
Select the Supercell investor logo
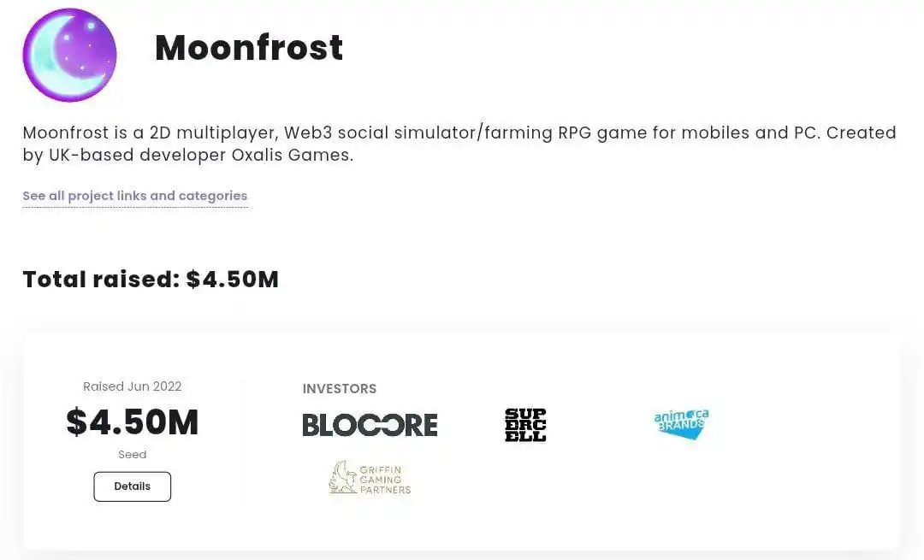(x=525, y=425)
